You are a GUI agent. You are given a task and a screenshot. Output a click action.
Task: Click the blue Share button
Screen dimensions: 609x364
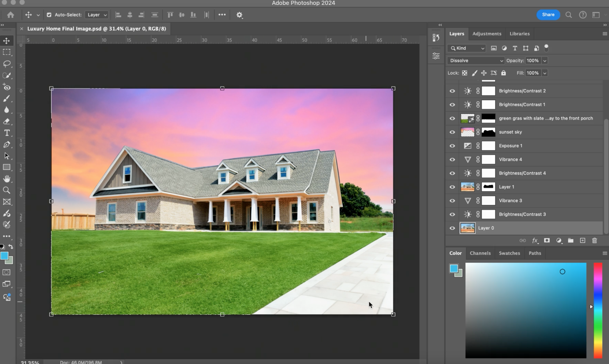tap(548, 15)
